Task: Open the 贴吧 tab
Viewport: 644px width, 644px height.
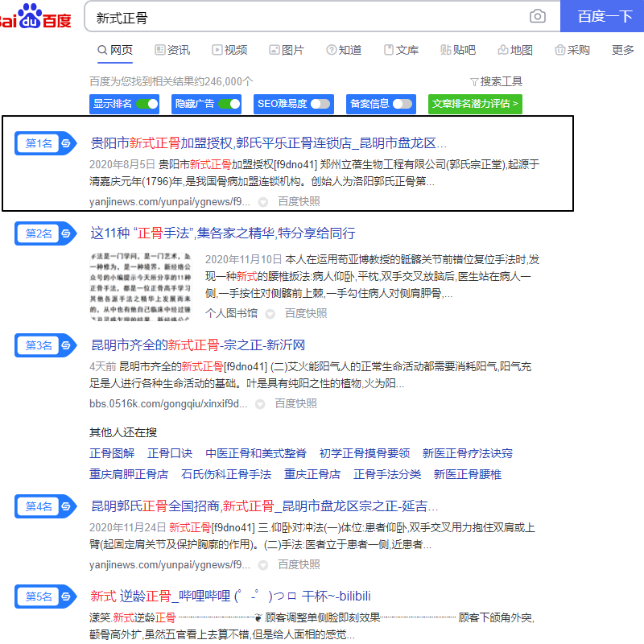Action: point(458,50)
